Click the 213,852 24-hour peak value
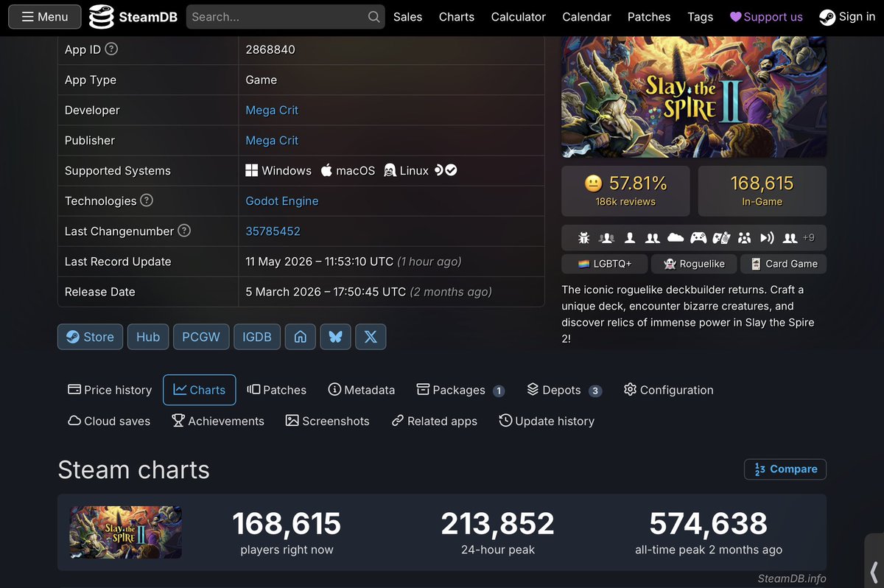 coord(497,524)
